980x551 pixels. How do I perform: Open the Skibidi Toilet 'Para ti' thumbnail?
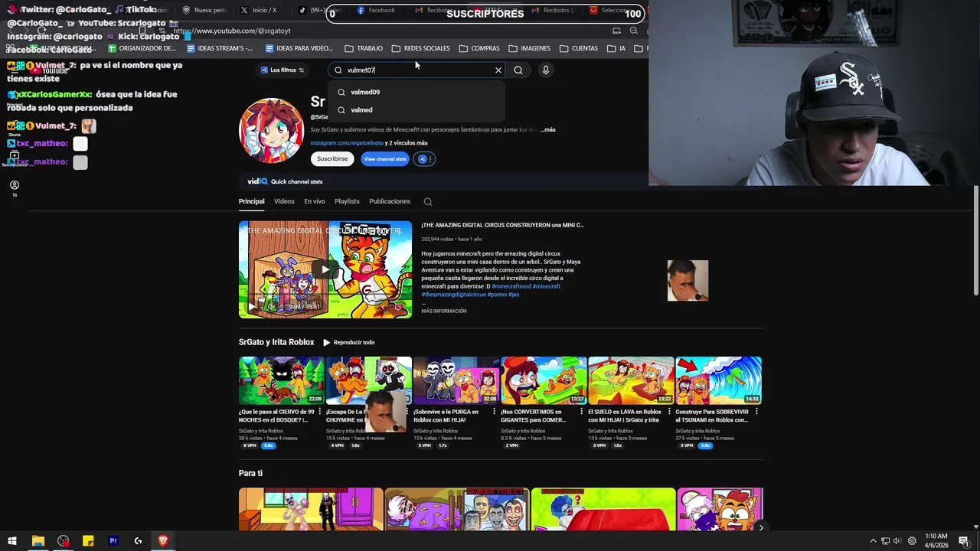click(457, 509)
